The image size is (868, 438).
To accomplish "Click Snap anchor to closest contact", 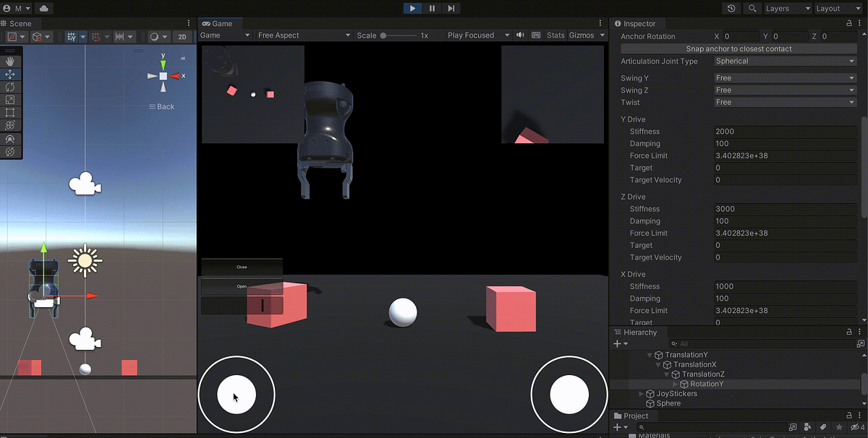I will click(739, 48).
